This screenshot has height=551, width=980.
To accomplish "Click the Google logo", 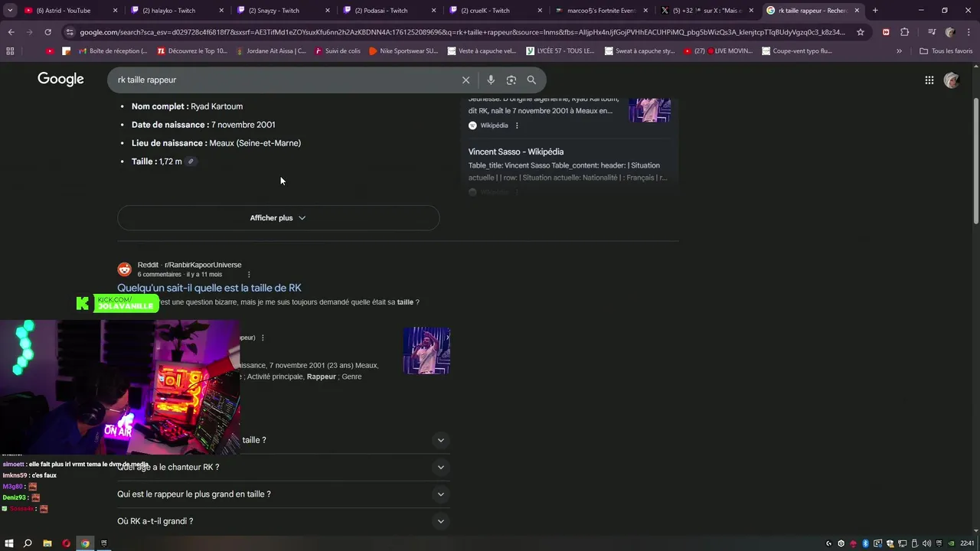I will (x=60, y=80).
